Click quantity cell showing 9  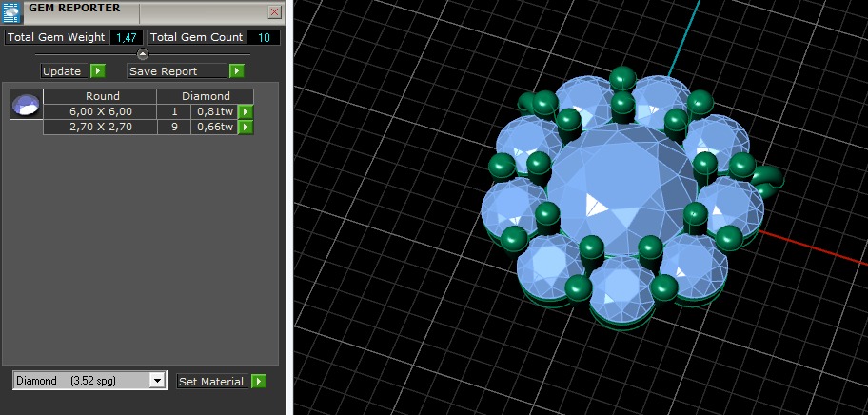coord(174,128)
